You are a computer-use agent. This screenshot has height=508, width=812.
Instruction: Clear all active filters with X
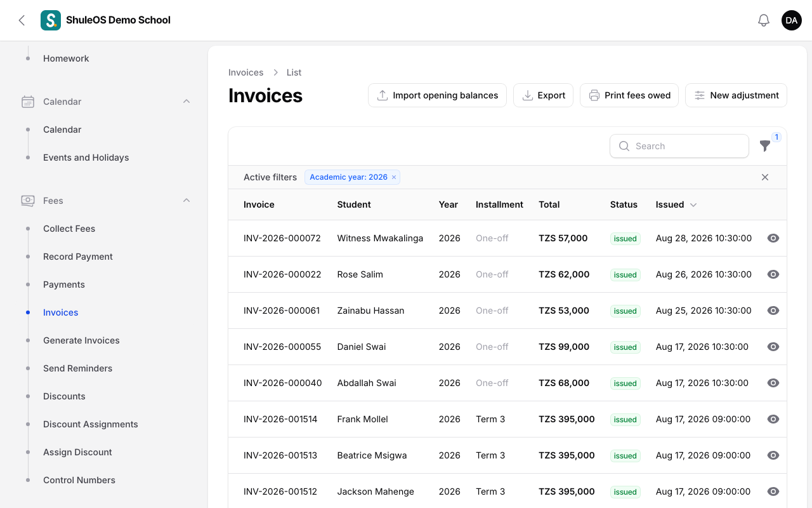pos(765,177)
